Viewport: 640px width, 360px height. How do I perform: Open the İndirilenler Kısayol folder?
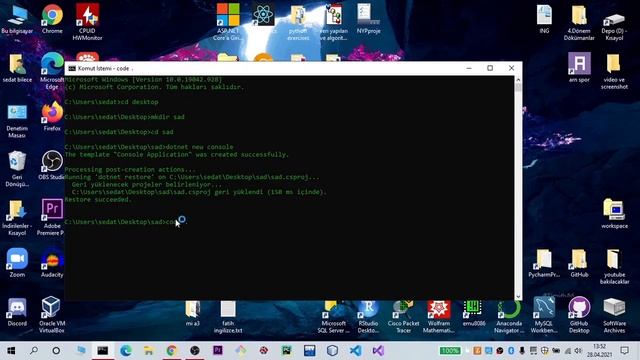point(17,217)
